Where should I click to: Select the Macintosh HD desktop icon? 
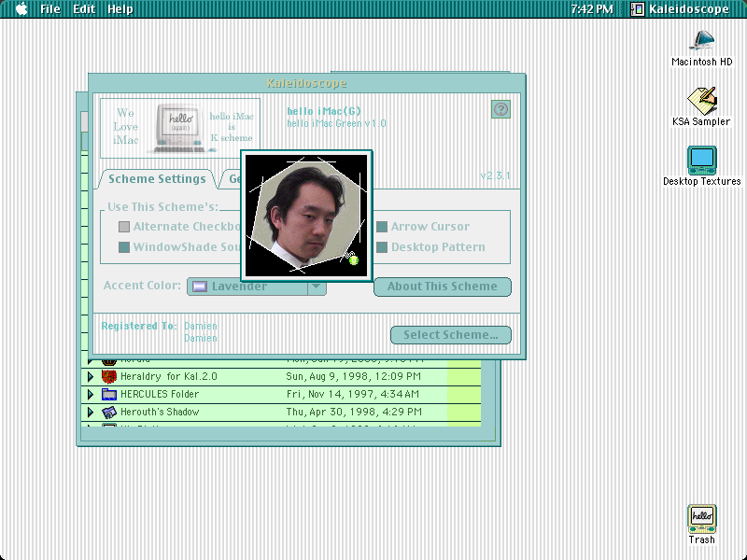pos(702,49)
